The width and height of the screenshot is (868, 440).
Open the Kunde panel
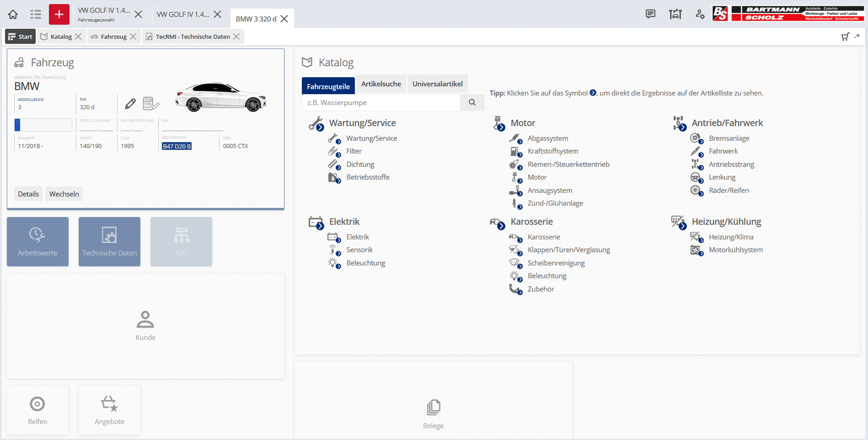[146, 326]
